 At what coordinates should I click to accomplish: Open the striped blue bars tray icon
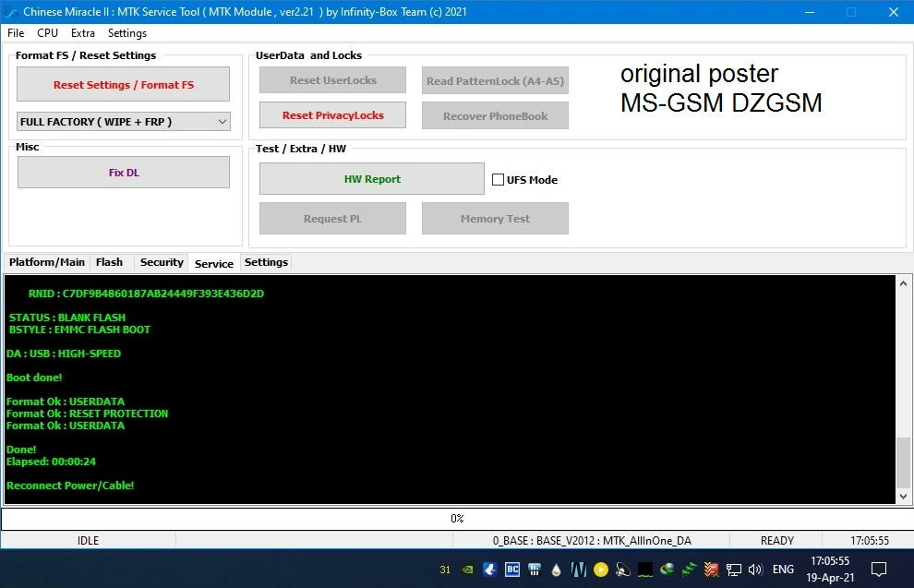click(x=534, y=570)
